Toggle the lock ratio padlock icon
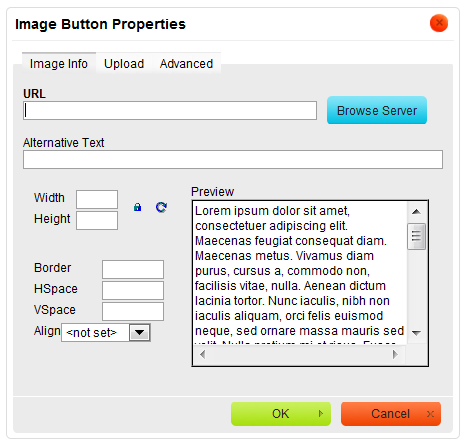Viewport: 466px width, 444px height. (x=137, y=207)
